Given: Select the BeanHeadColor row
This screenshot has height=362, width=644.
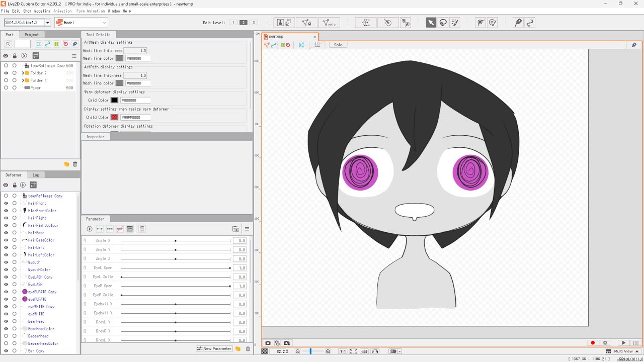Looking at the screenshot, I should point(41,329).
